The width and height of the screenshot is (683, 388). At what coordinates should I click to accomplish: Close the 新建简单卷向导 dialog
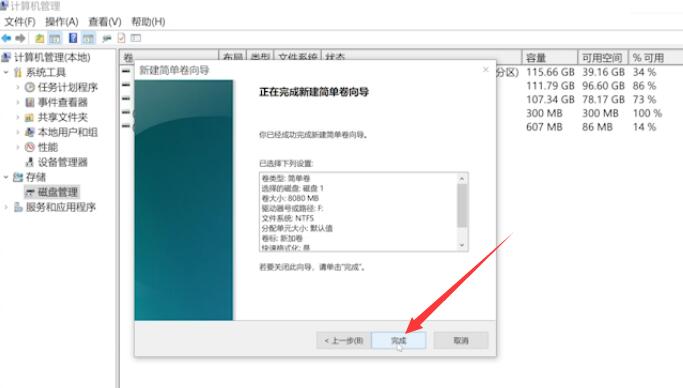coord(486,70)
